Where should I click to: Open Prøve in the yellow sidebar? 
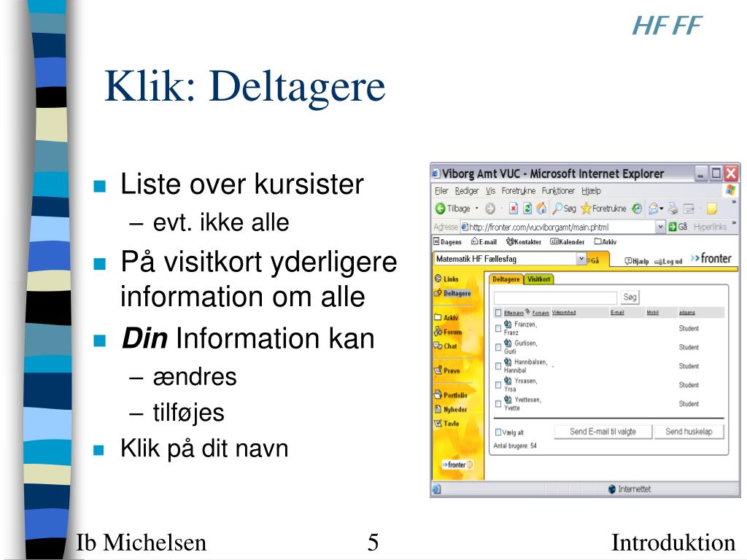pyautogui.click(x=447, y=370)
